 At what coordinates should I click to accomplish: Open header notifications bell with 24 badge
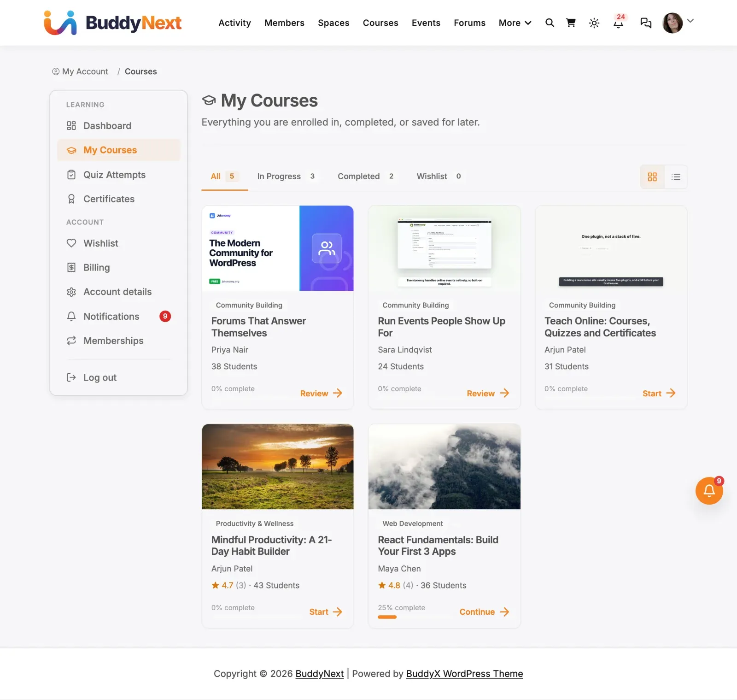(619, 22)
